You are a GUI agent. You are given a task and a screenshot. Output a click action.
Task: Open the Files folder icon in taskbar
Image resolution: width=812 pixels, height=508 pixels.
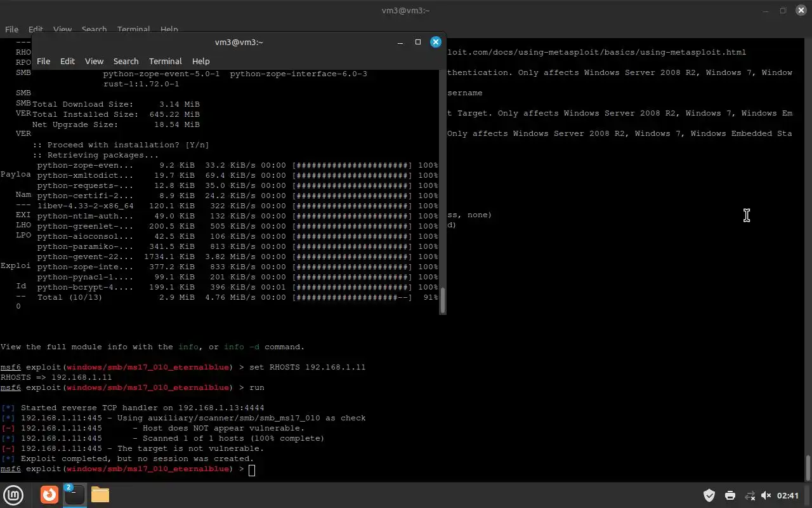(100, 495)
